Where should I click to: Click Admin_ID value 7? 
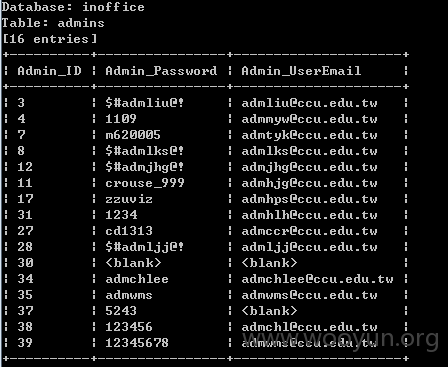(21, 135)
